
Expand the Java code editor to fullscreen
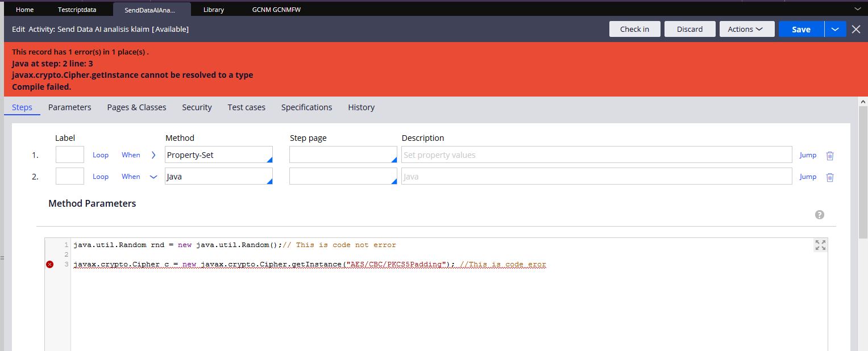tap(819, 244)
